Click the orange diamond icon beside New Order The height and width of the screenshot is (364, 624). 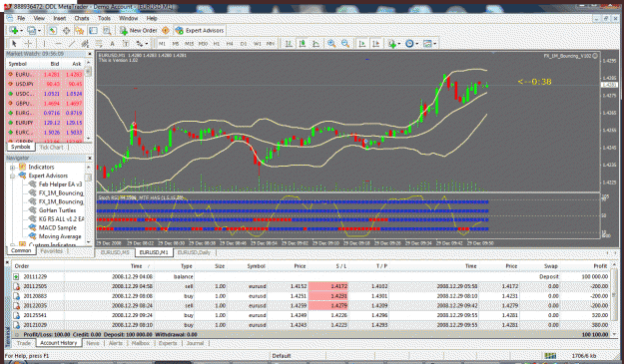tap(166, 31)
